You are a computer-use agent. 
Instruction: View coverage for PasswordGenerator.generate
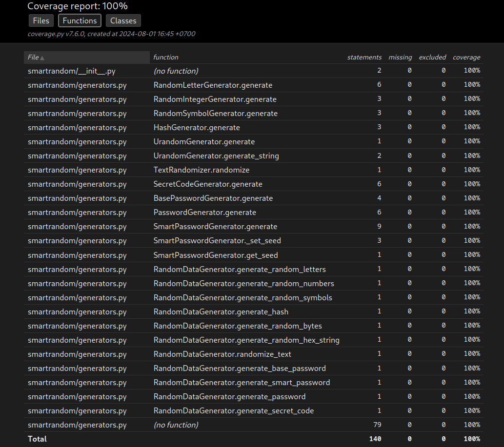205,212
